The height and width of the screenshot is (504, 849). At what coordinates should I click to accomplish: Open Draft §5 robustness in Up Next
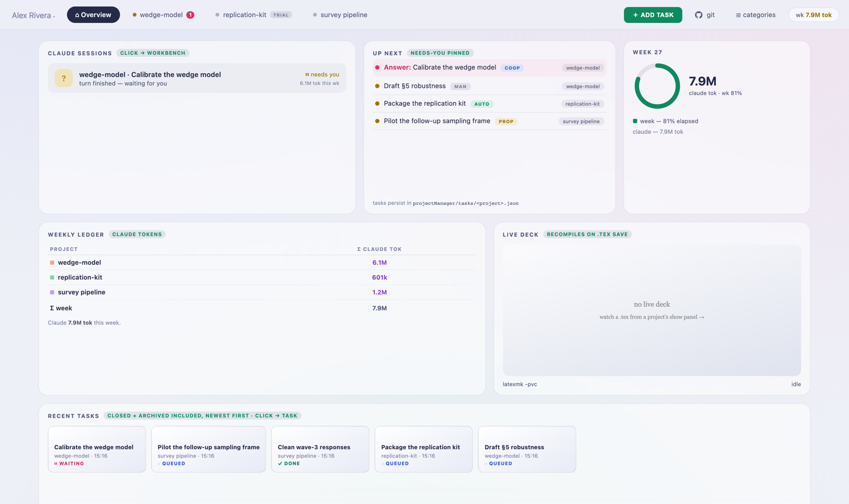coord(489,86)
